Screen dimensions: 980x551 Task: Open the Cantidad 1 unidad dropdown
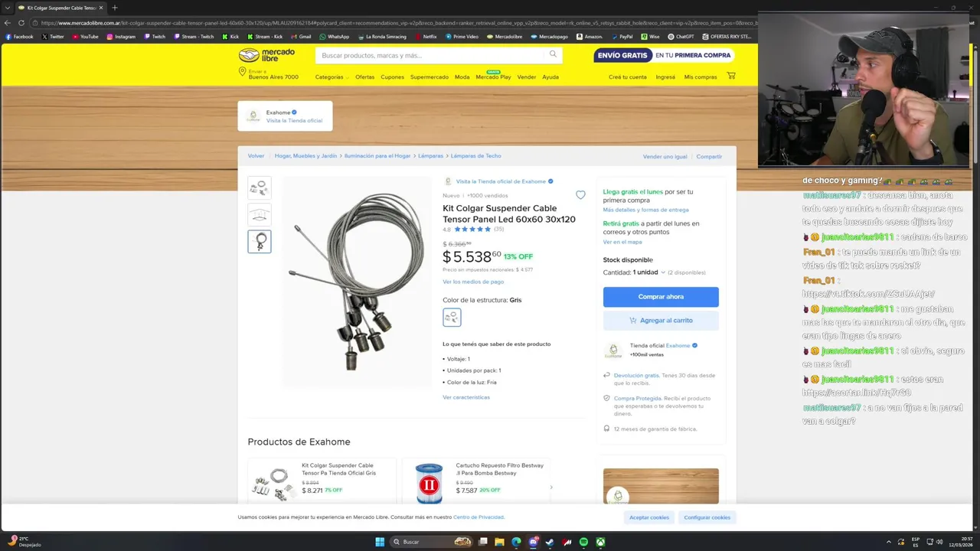point(649,272)
